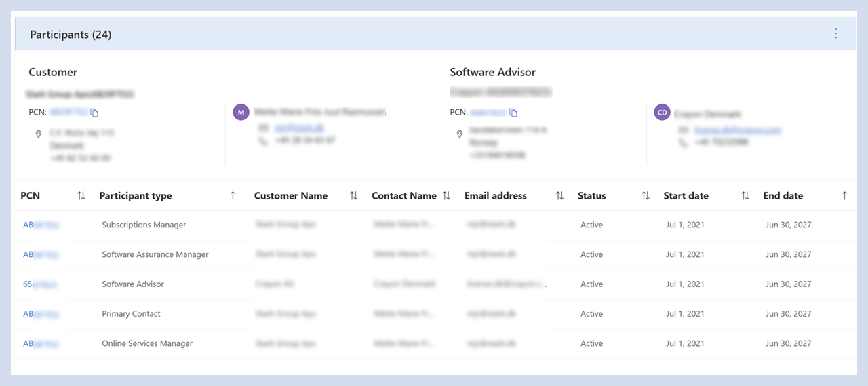868x386 pixels.
Task: Click the Email address column header
Action: 496,196
